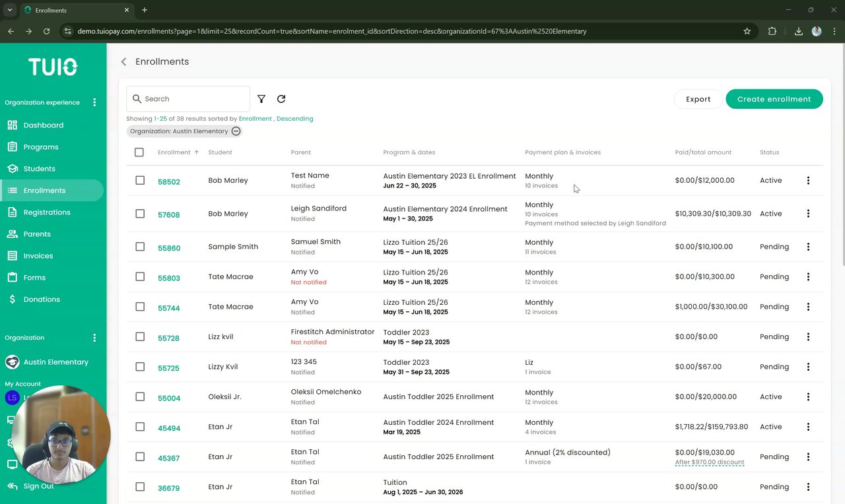Open the Dashboard sidebar icon
The height and width of the screenshot is (504, 845).
click(x=13, y=125)
